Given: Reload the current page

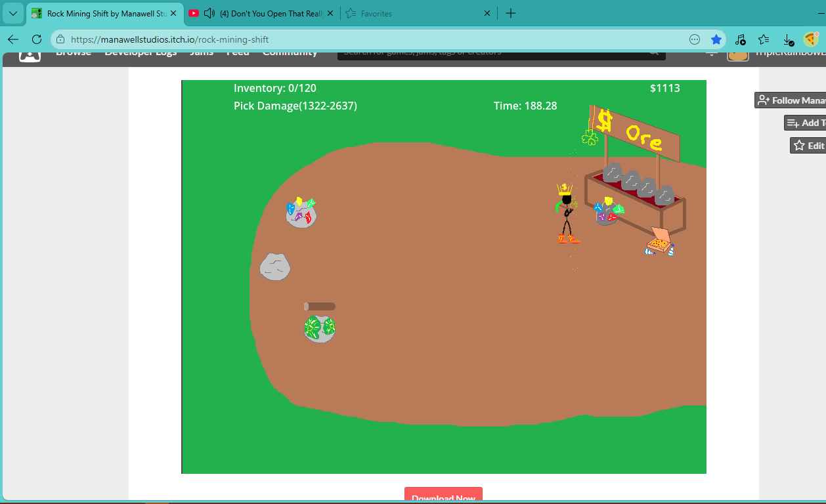Looking at the screenshot, I should coord(37,39).
